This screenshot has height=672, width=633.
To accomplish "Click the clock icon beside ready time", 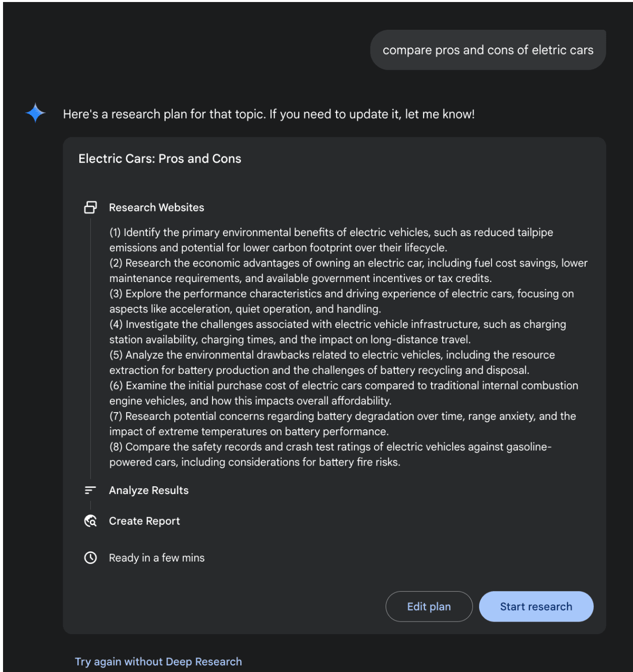I will tap(90, 558).
